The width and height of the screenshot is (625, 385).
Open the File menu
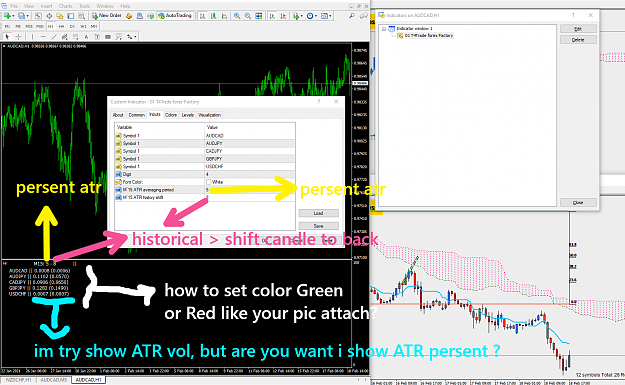(x=14, y=6)
